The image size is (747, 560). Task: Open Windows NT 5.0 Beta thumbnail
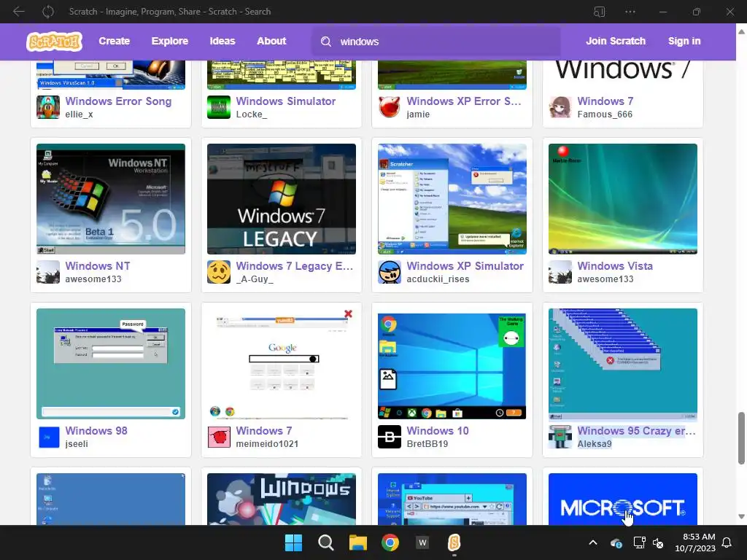coord(111,198)
